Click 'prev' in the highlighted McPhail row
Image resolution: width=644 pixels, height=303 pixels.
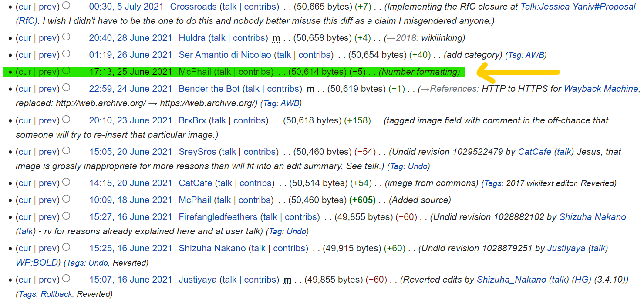point(48,72)
